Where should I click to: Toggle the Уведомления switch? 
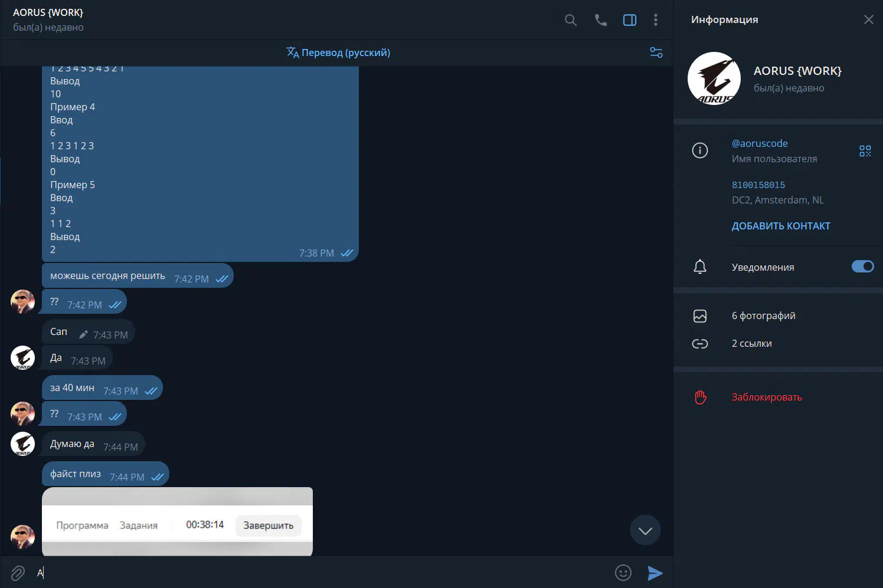[x=862, y=267]
